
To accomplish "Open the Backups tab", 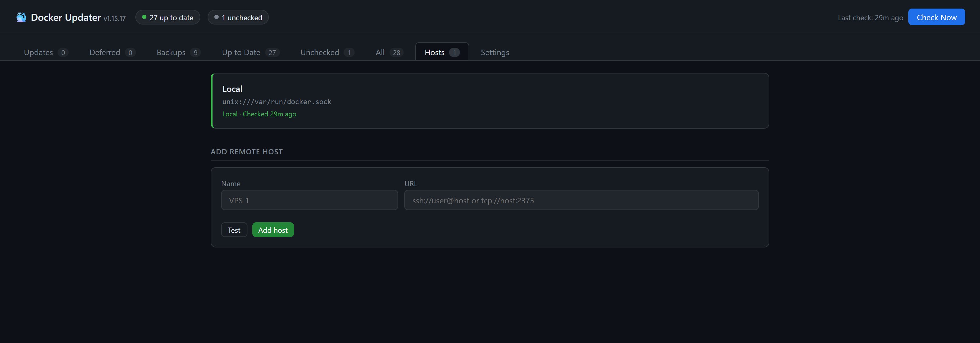I will pyautogui.click(x=179, y=52).
